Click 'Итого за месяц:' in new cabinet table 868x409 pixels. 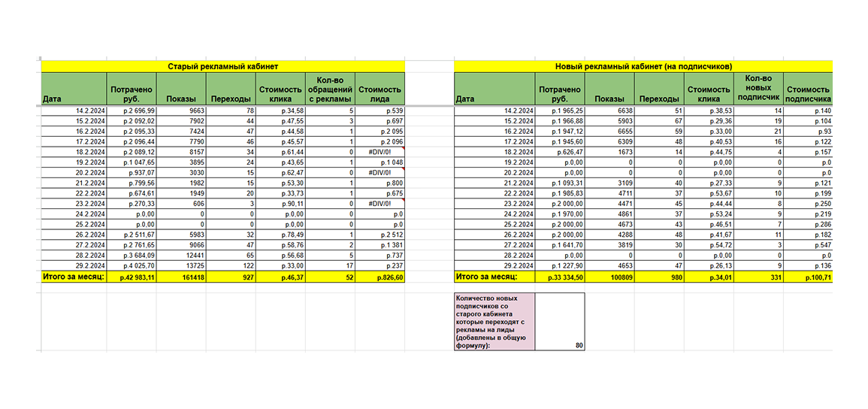click(494, 276)
